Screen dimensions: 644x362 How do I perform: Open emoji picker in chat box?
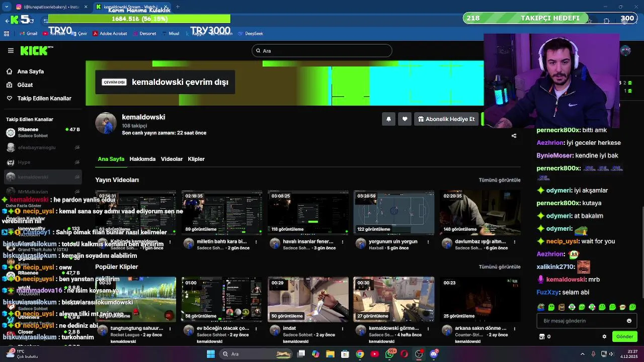pos(629,321)
